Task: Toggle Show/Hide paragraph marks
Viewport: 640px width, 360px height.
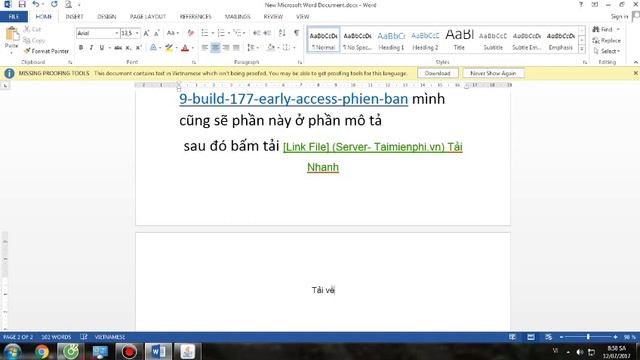Action: coord(297,33)
